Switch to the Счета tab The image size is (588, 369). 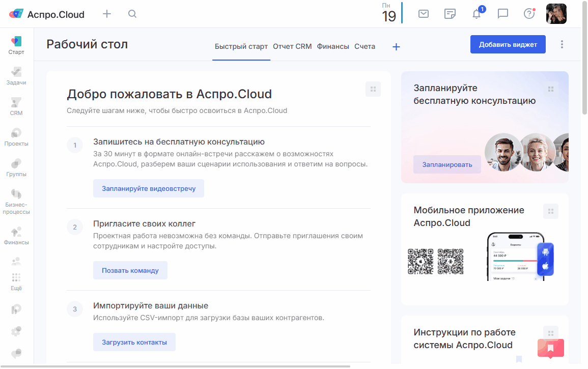(x=365, y=46)
